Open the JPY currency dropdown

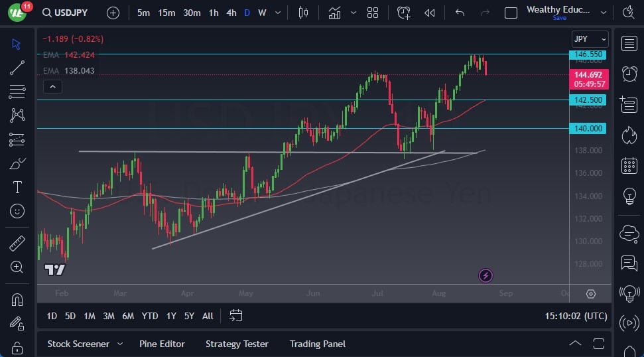pyautogui.click(x=590, y=38)
